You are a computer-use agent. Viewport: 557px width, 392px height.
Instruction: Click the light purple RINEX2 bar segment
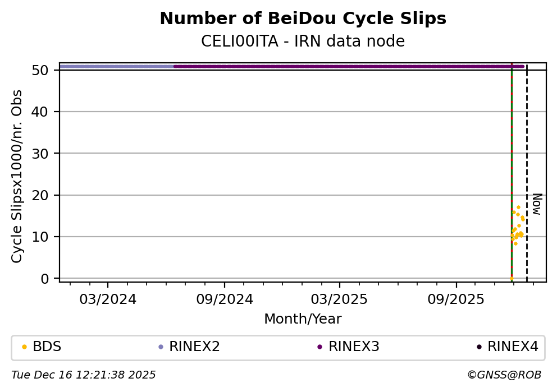point(117,66)
